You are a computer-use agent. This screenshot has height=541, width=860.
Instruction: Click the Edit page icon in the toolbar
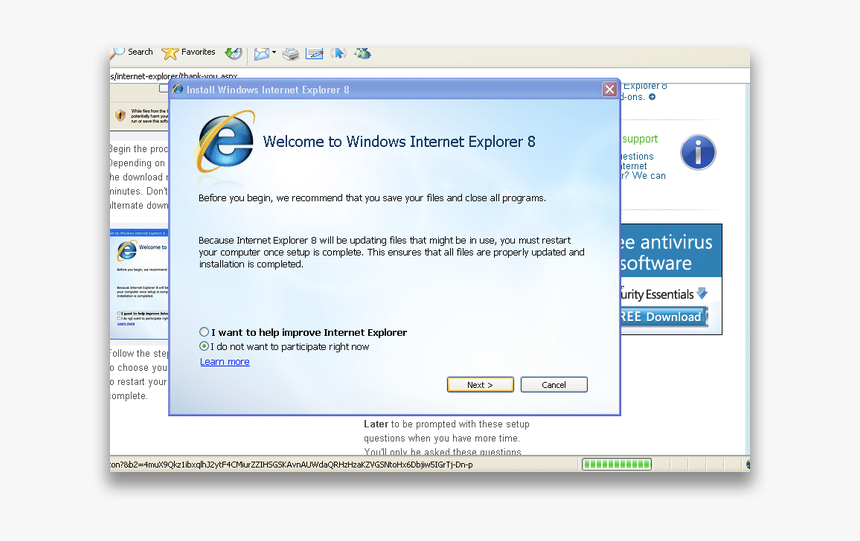(314, 53)
